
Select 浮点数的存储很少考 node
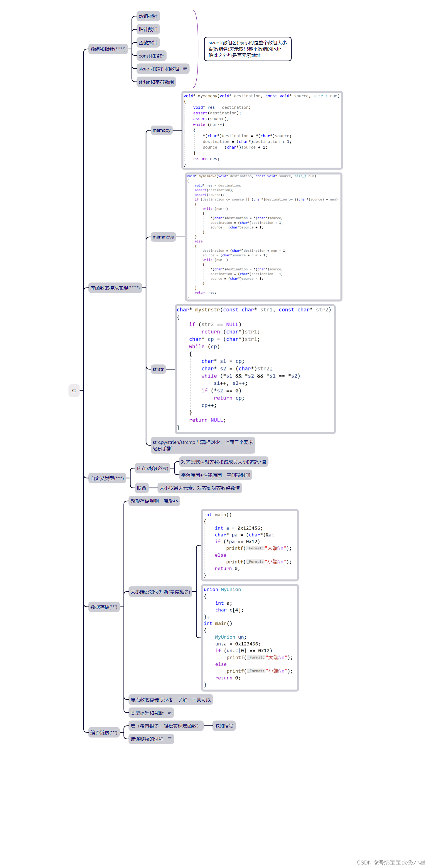click(171, 700)
